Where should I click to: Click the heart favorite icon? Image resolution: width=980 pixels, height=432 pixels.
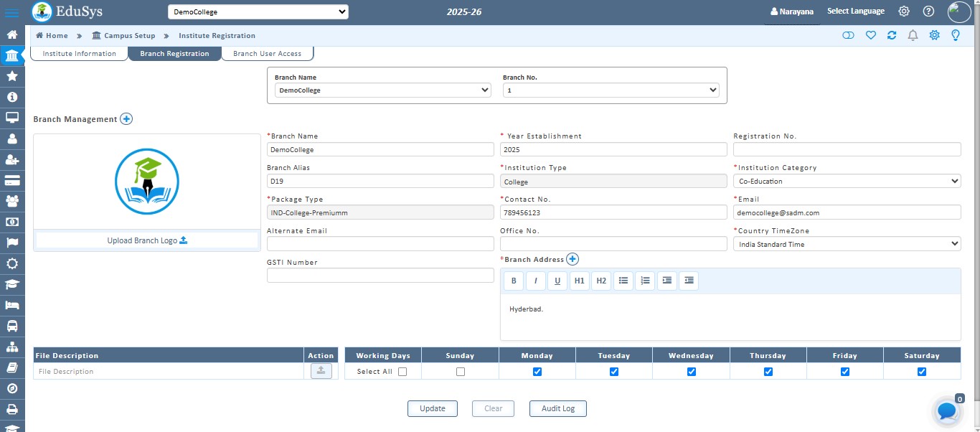tap(870, 35)
